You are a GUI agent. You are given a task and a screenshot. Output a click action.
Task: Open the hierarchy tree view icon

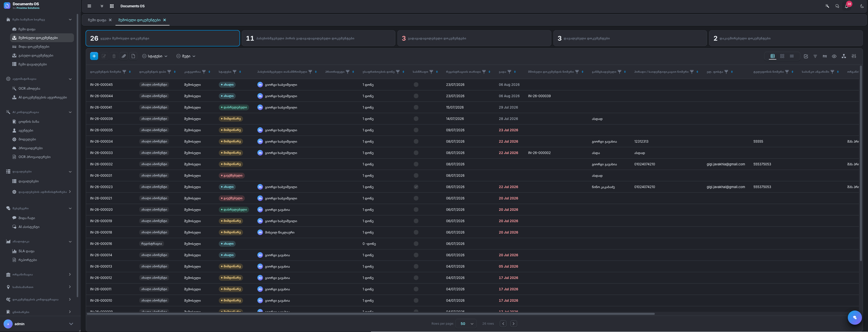[844, 56]
